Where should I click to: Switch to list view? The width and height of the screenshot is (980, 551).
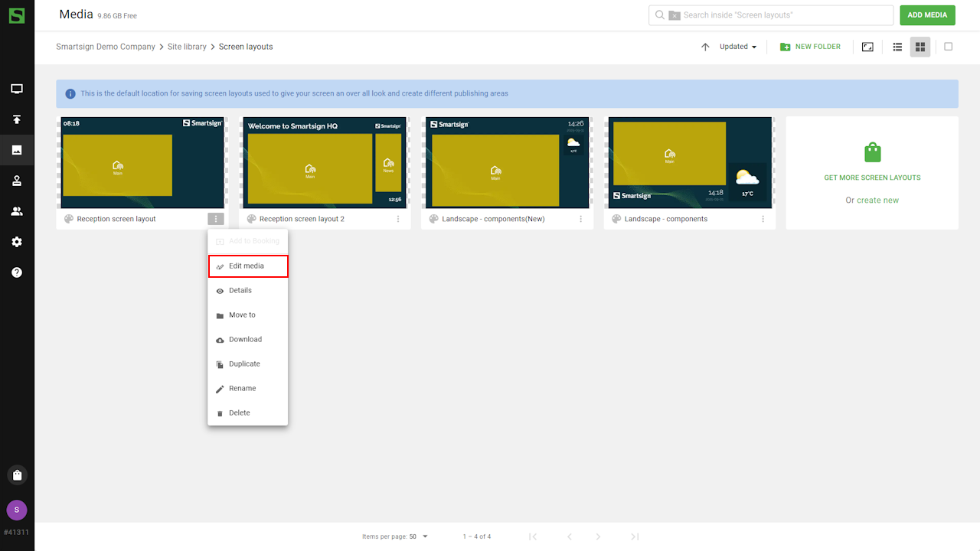tap(897, 47)
